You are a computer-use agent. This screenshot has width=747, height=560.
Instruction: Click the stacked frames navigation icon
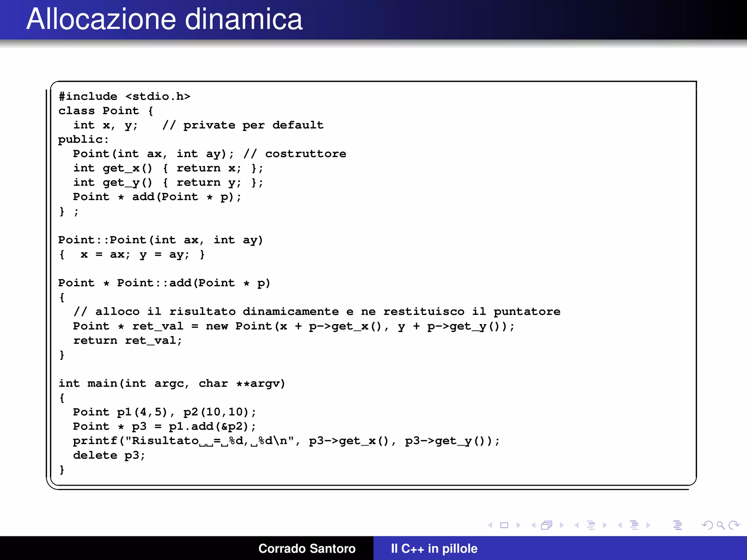pyautogui.click(x=547, y=525)
